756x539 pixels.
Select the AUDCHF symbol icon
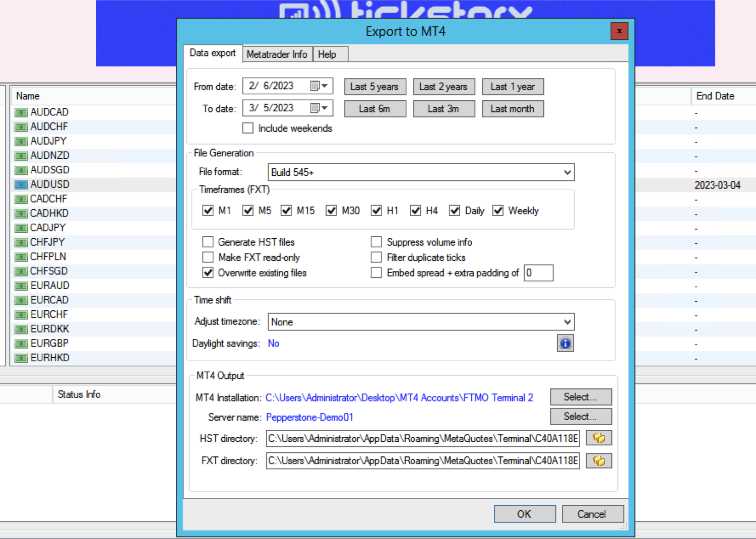tap(21, 127)
